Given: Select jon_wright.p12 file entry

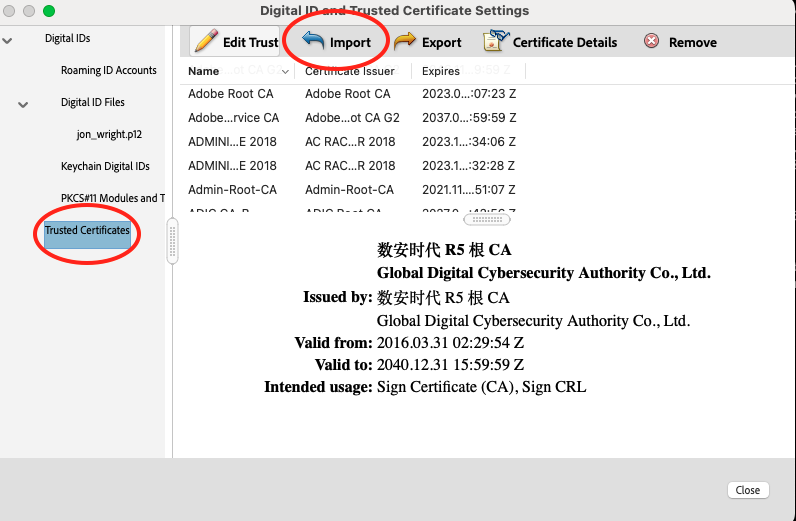Looking at the screenshot, I should pos(109,134).
